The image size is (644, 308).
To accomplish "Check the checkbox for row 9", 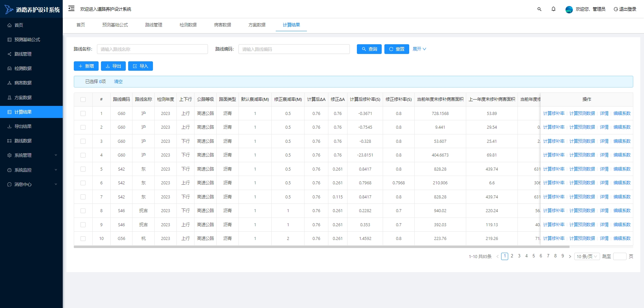I will point(83,225).
